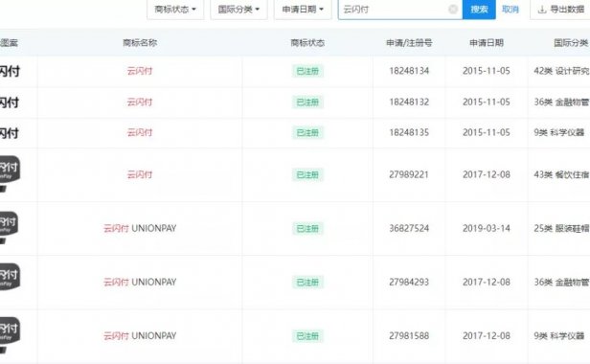This screenshot has height=364, width=590.
Task: Open 云闪付 UNIONPAY trademark in row 36827524
Action: pos(140,228)
